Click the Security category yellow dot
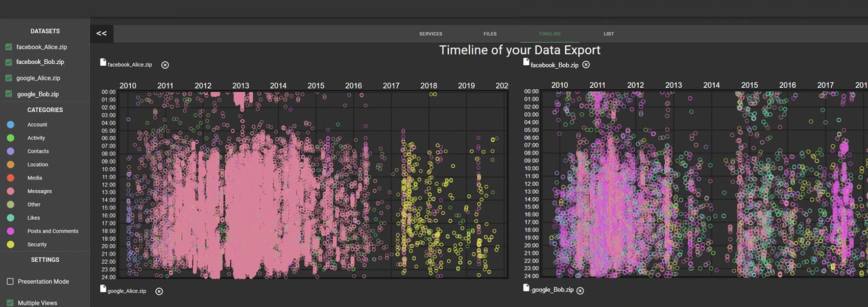Image resolution: width=868 pixels, height=307 pixels. 10,244
